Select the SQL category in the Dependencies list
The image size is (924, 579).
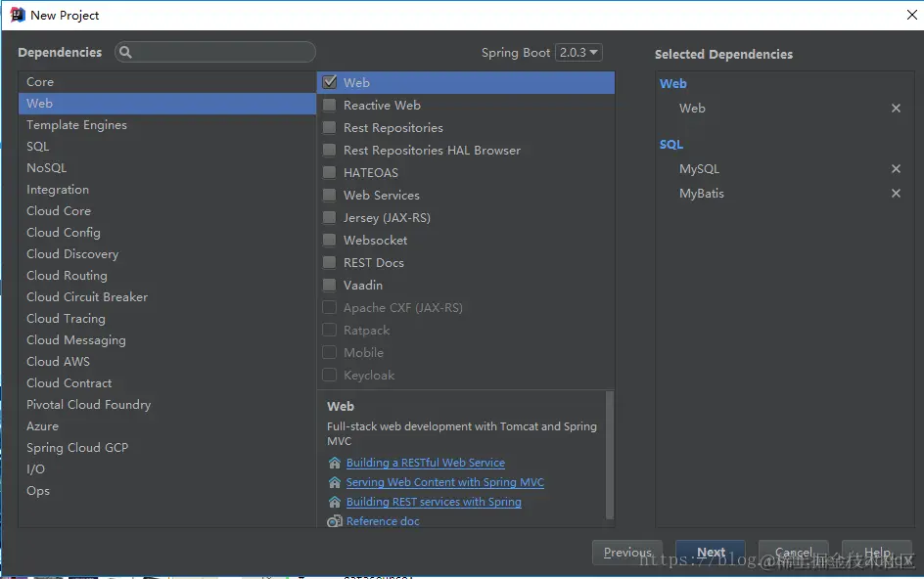167,146
